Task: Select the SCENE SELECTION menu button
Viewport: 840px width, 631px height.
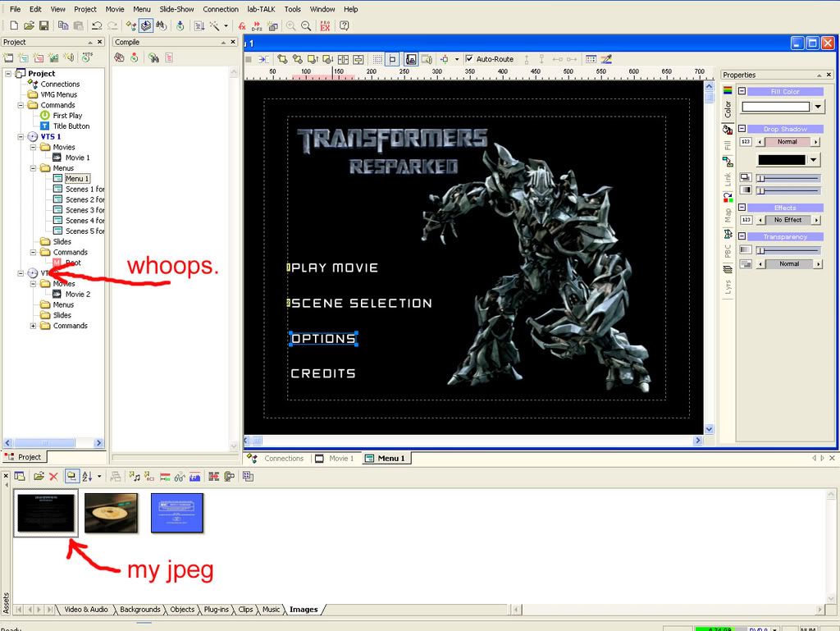Action: 361,303
